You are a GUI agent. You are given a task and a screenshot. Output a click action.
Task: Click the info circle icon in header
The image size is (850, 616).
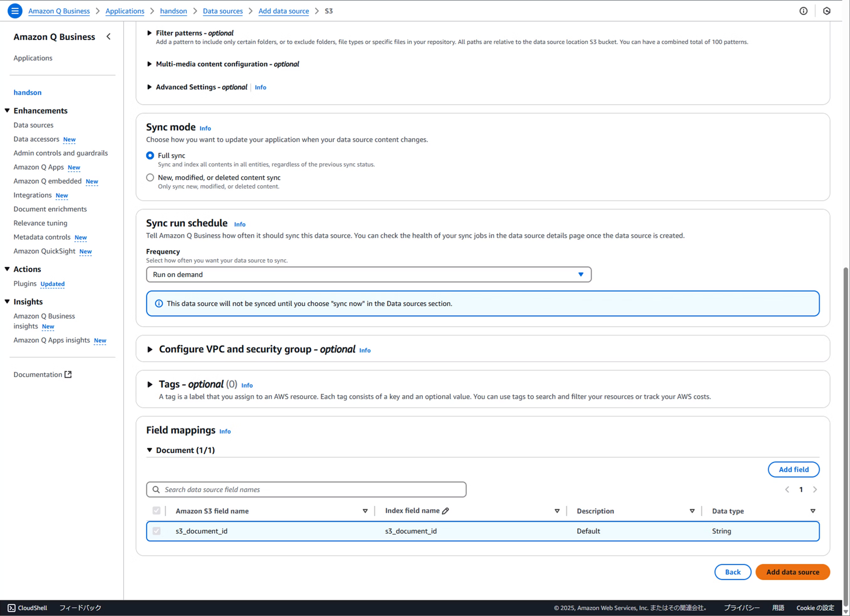coord(803,11)
